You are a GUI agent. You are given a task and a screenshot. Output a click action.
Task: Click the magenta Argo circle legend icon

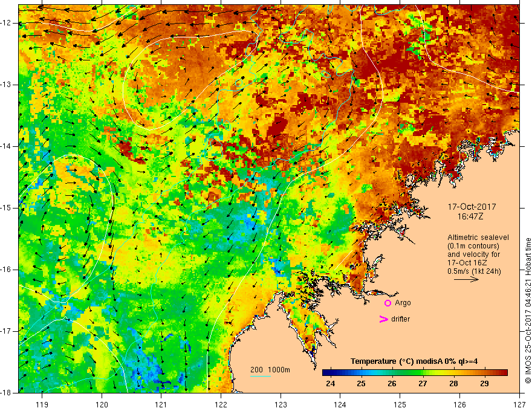[388, 303]
